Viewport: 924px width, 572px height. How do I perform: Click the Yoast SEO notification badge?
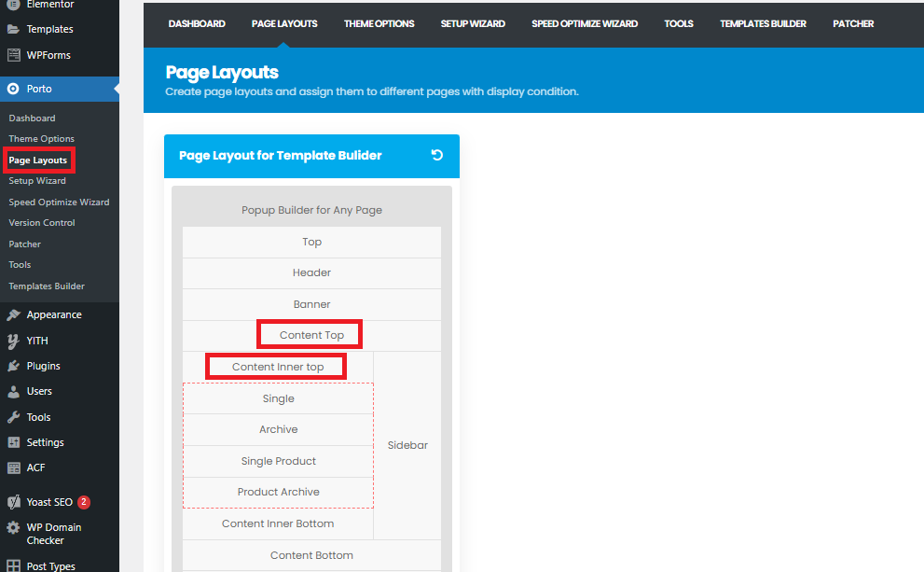[84, 502]
